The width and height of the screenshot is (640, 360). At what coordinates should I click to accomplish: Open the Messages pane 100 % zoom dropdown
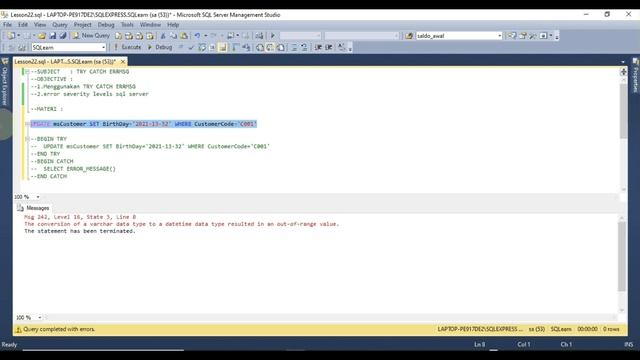tap(40, 318)
